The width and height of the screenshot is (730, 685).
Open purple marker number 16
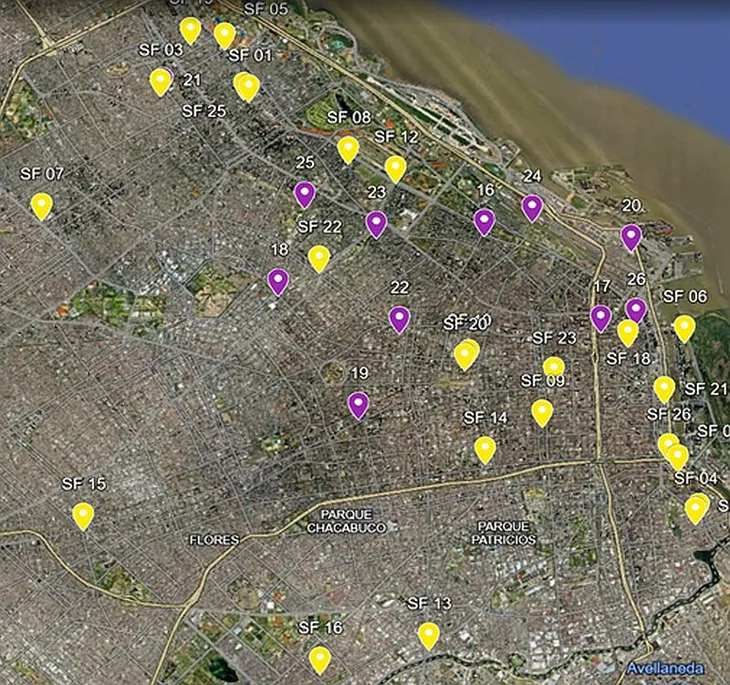(484, 221)
